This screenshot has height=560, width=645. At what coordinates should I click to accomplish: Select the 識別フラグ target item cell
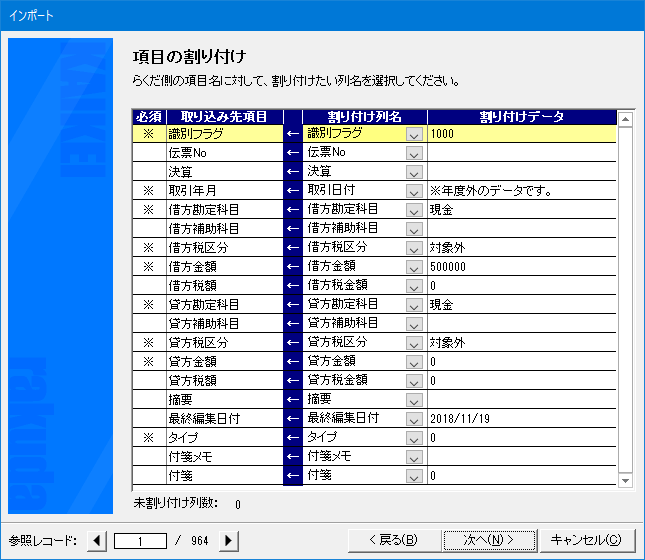tap(225, 134)
